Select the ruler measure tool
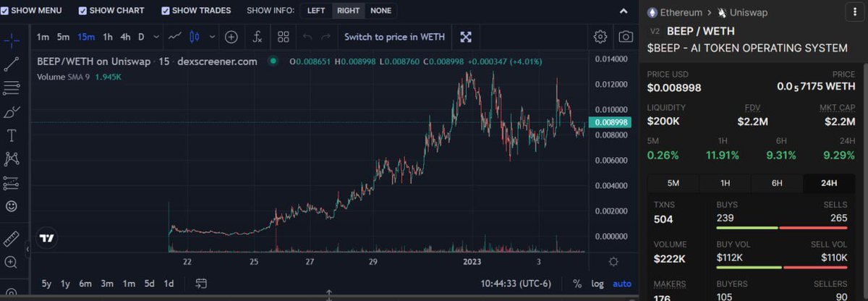The image size is (868, 301). (x=12, y=238)
